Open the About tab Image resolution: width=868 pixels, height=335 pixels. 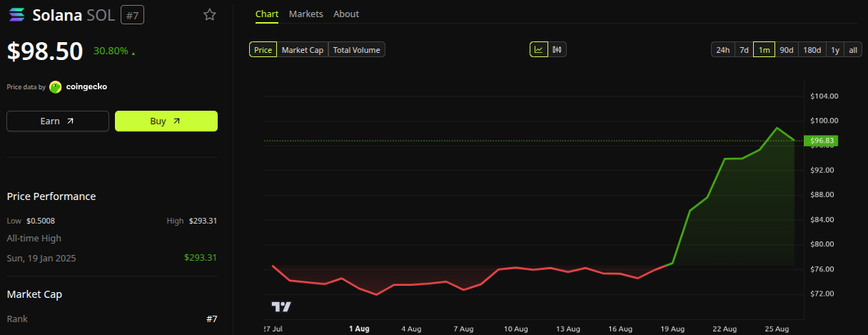click(346, 14)
